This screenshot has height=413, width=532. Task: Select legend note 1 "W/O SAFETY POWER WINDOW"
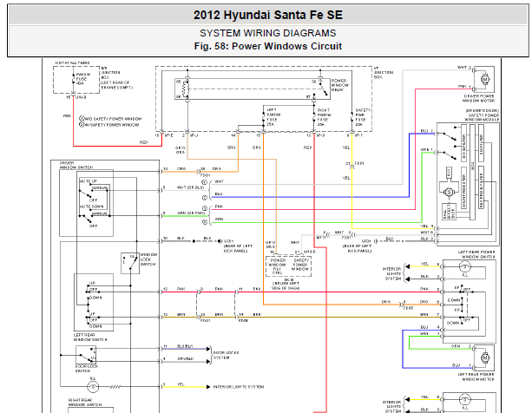click(110, 119)
